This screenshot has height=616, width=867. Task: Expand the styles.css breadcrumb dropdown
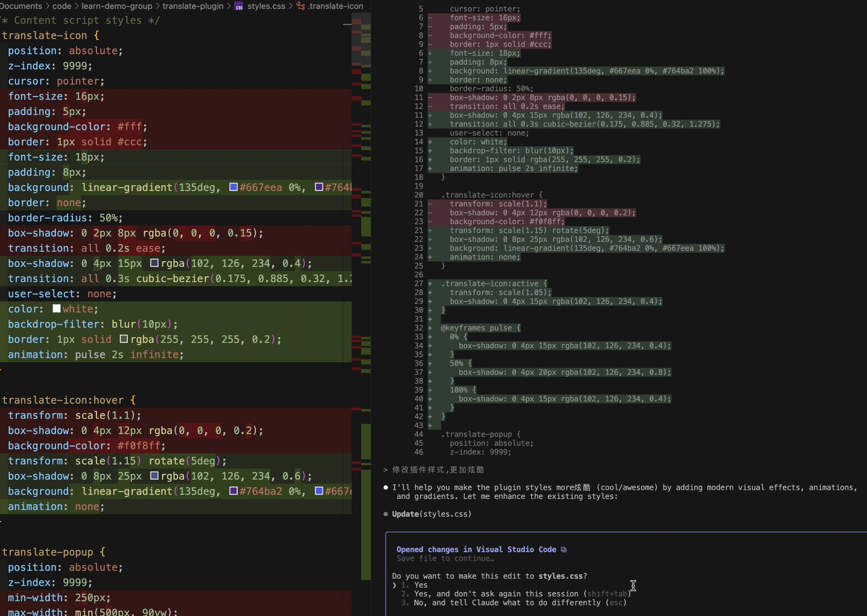coord(266,6)
